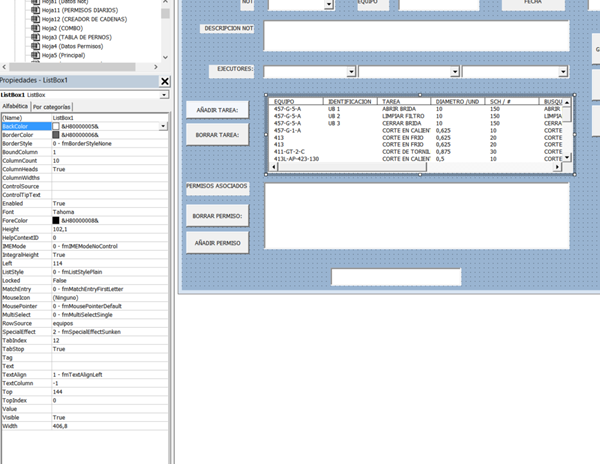Expand the ListBox1 object selector dropdown
The height and width of the screenshot is (464, 600).
point(164,95)
